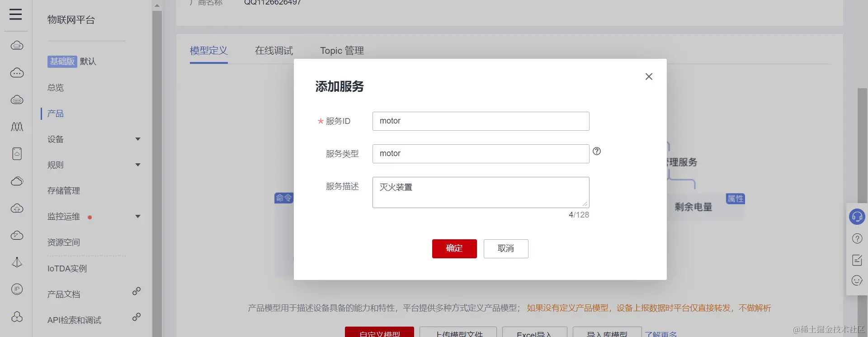868x337 pixels.
Task: Click the 剩余电量 property node
Action: click(x=693, y=207)
